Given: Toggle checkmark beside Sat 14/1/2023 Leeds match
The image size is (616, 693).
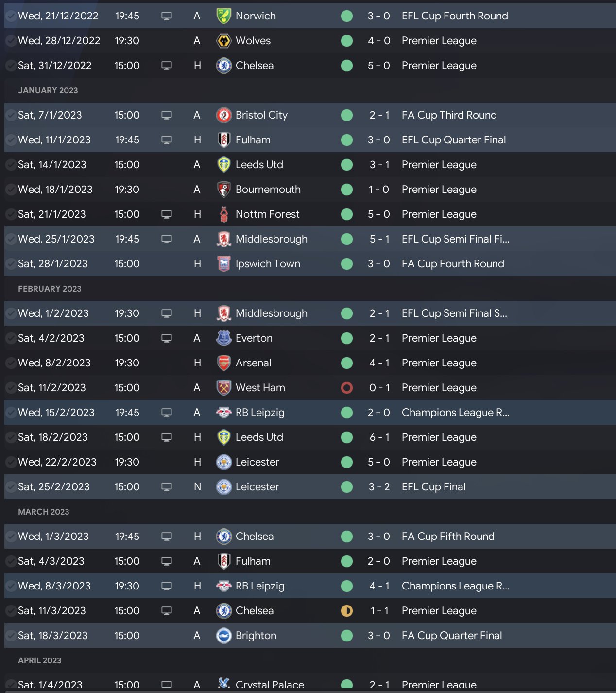Looking at the screenshot, I should (x=10, y=165).
